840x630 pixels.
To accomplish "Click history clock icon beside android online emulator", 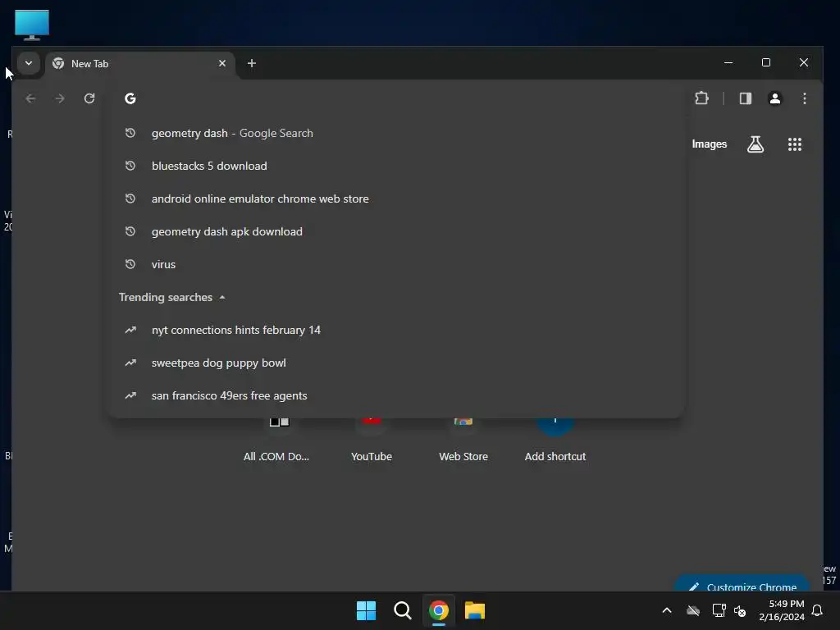I will (x=130, y=199).
